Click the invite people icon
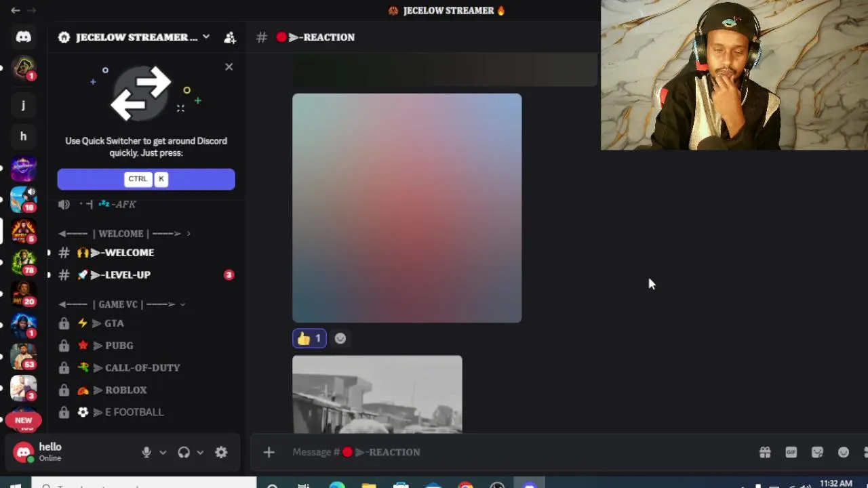 click(x=230, y=37)
